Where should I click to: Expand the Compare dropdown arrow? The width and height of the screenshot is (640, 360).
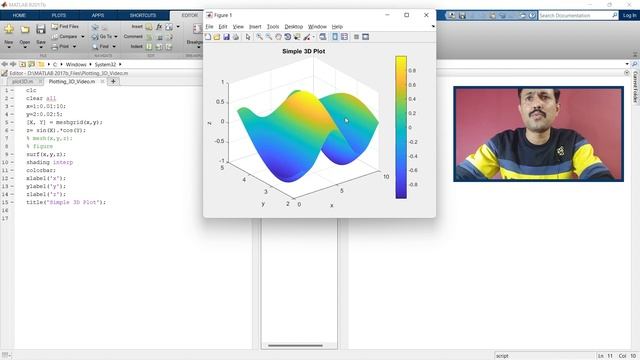(83, 37)
